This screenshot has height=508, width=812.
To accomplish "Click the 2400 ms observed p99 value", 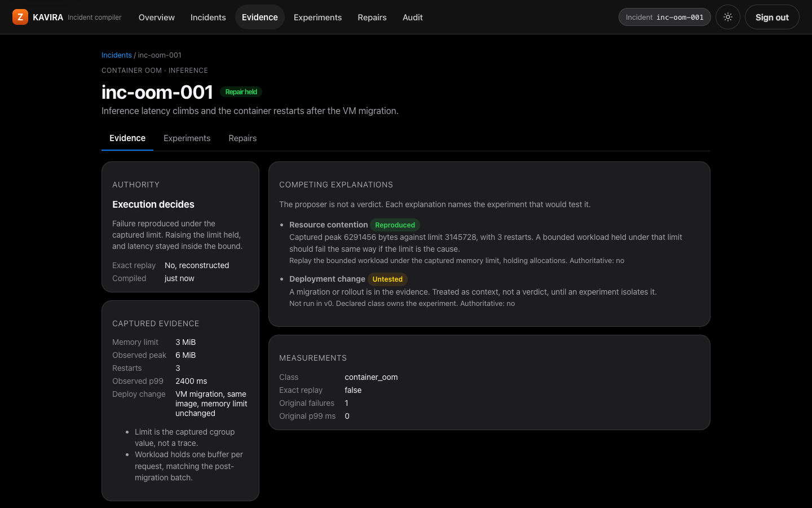I will (191, 381).
